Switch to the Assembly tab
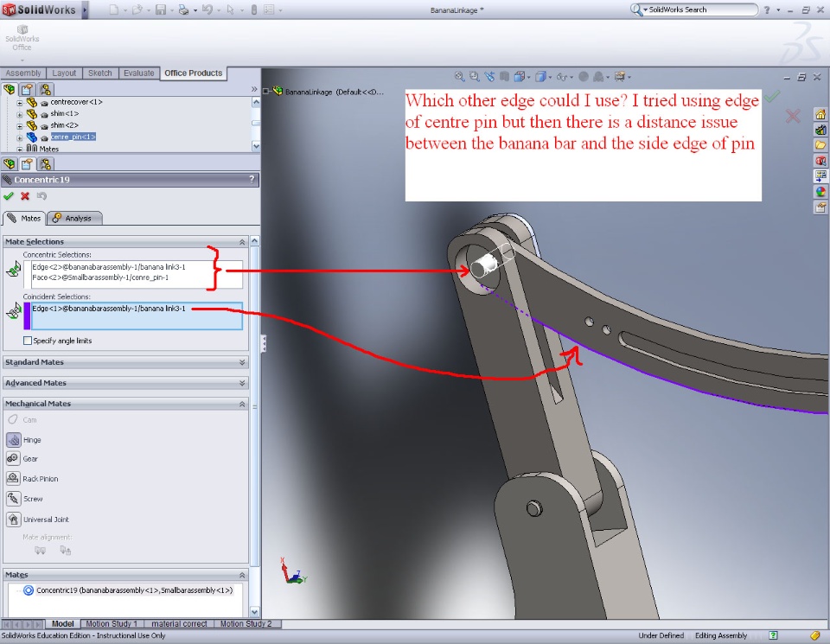Viewport: 830px width, 644px height. (23, 73)
